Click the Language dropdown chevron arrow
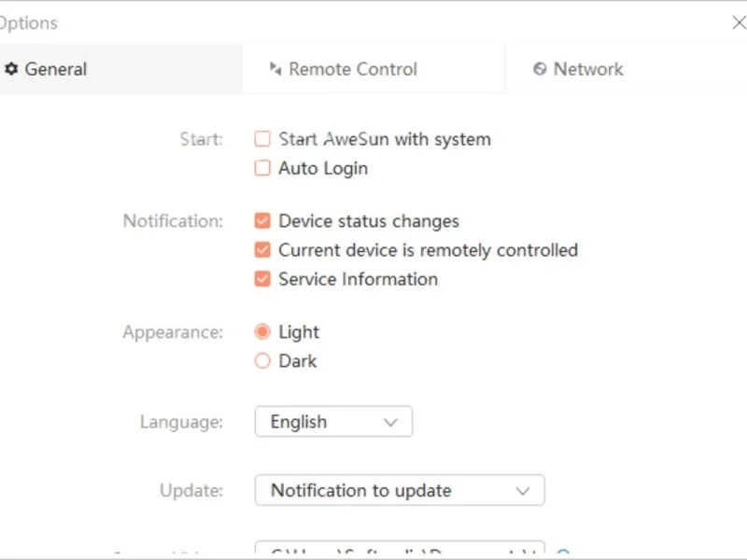Screen dimensions: 747x560 pos(391,423)
